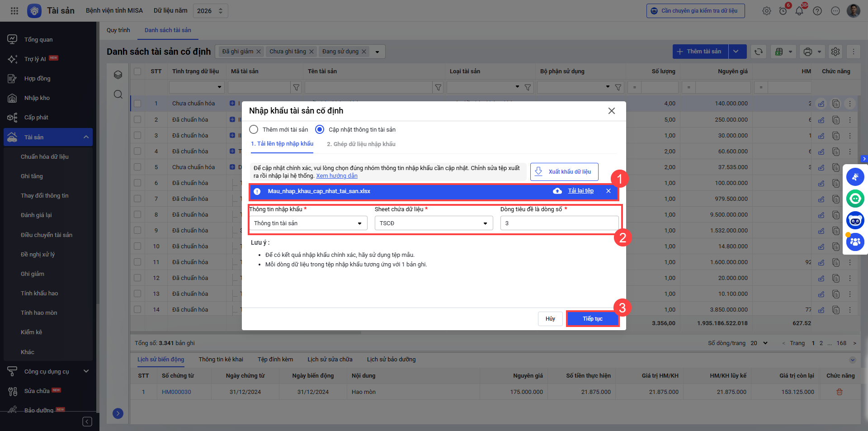Open the Xem hướng dẫn link
868x431 pixels.
coord(337,176)
